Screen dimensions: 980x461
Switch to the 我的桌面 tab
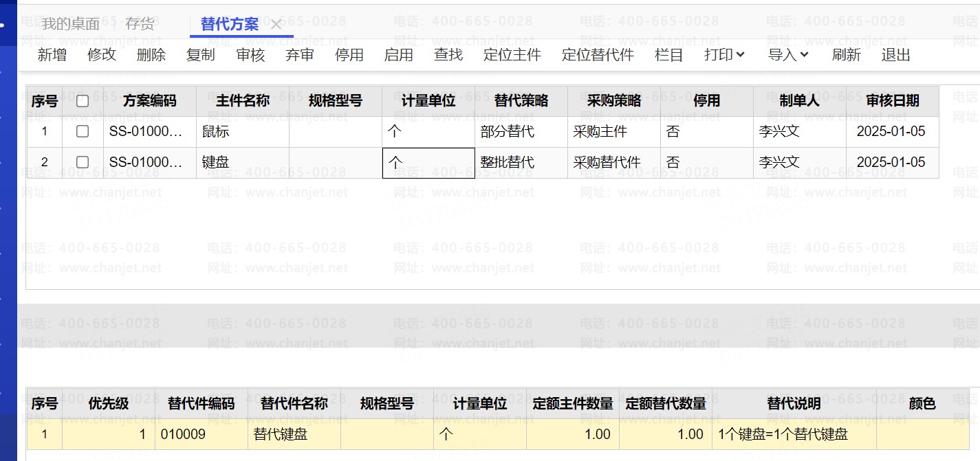(70, 24)
